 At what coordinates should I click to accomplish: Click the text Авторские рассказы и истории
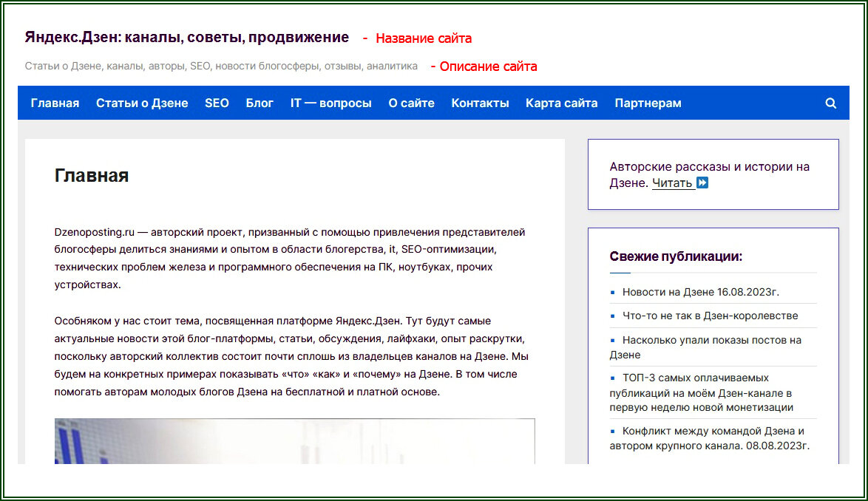pos(709,174)
